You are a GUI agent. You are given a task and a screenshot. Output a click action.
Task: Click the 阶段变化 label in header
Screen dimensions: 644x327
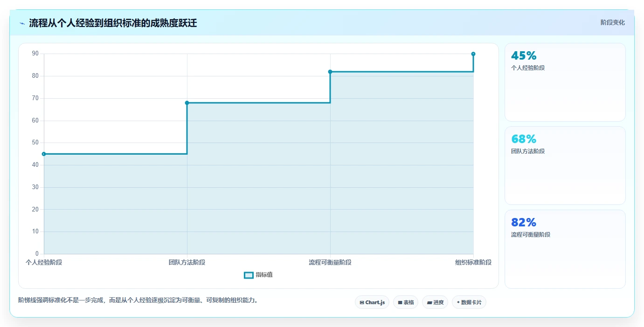(x=613, y=22)
